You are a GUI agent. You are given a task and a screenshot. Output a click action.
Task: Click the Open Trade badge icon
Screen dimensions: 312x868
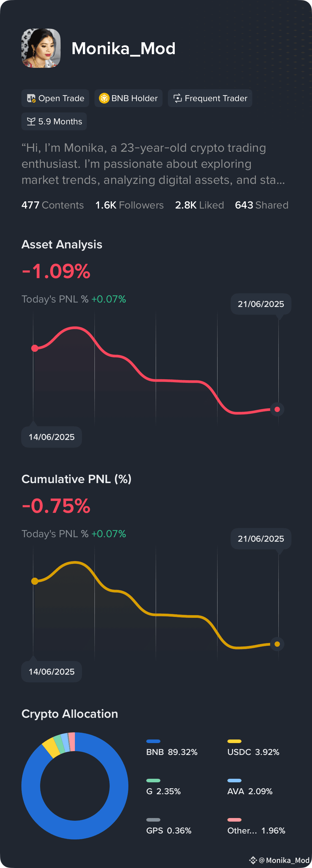point(31,98)
